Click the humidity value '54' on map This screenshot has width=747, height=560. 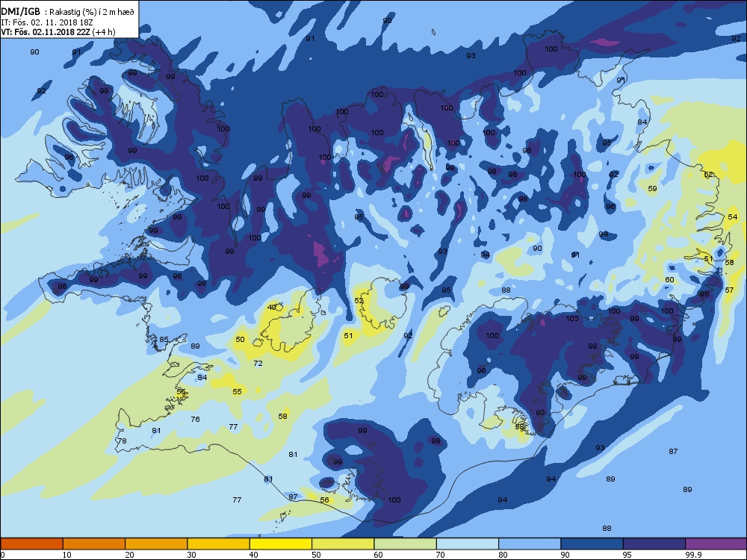(733, 217)
